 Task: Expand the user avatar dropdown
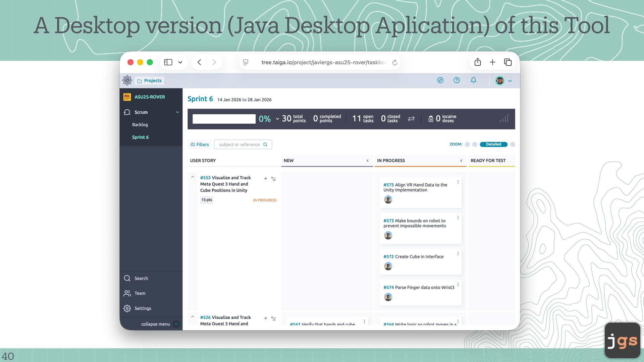pyautogui.click(x=510, y=81)
